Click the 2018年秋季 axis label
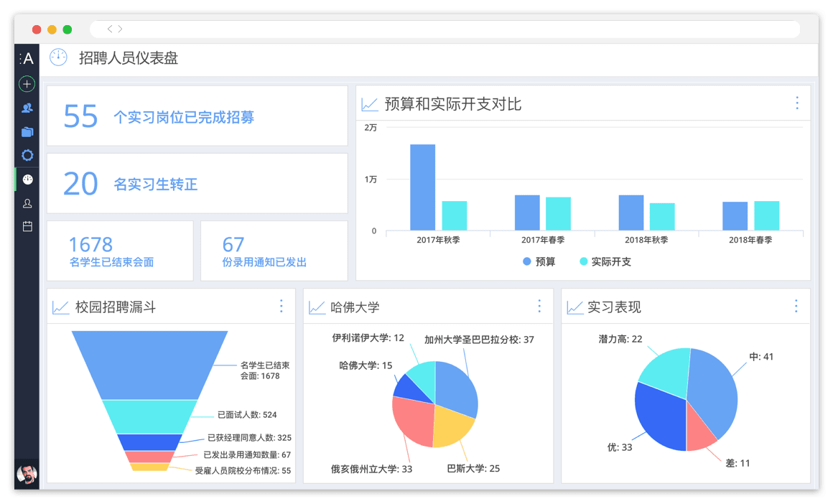This screenshot has width=833, height=504. (x=646, y=240)
